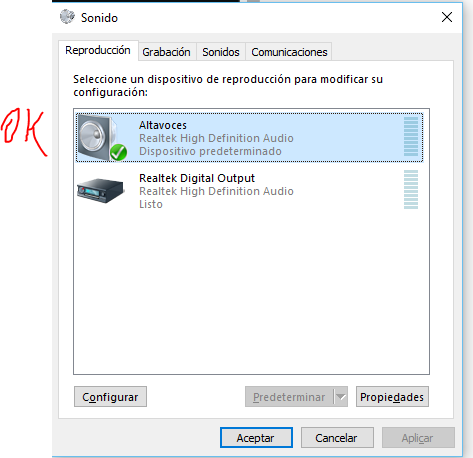Click the Configurar button
This screenshot has width=473, height=458.
click(x=110, y=397)
